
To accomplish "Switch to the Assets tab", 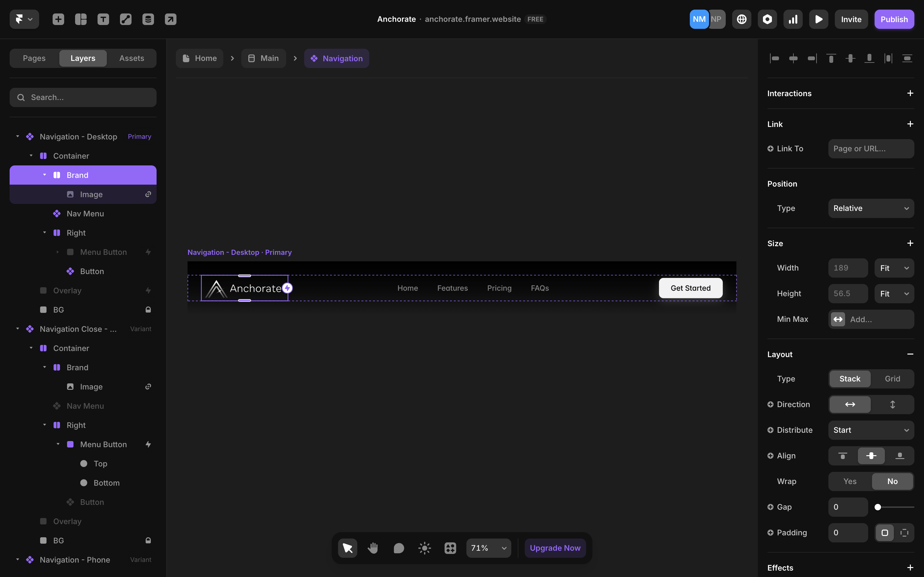I will (x=132, y=58).
